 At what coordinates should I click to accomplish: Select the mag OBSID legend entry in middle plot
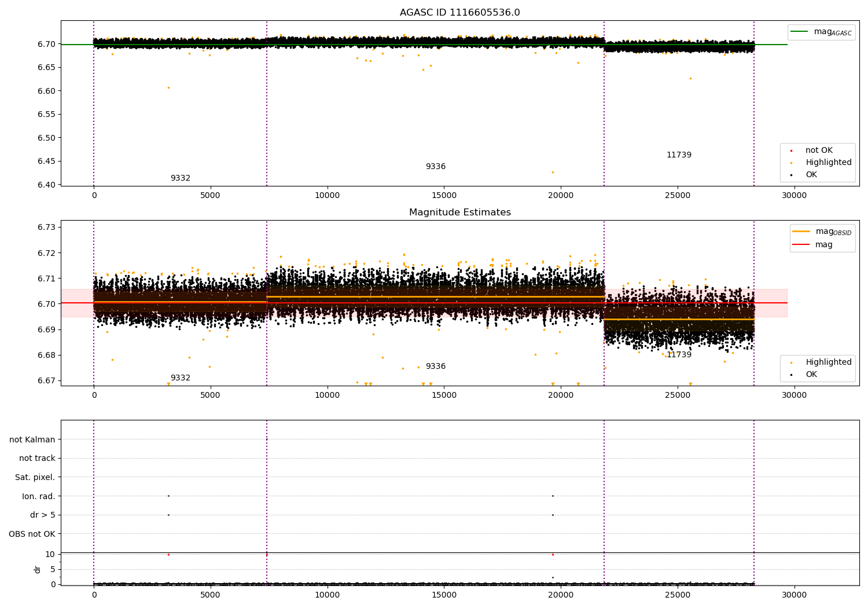(x=822, y=232)
